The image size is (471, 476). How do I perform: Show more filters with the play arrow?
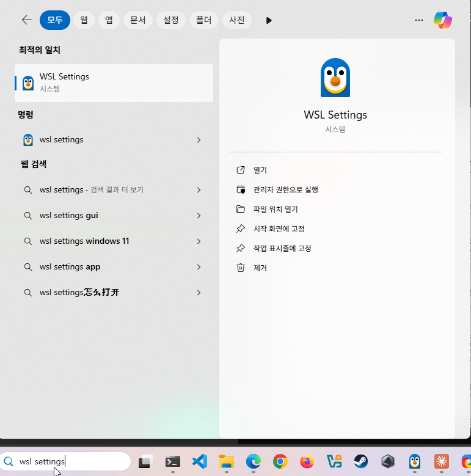coord(269,20)
